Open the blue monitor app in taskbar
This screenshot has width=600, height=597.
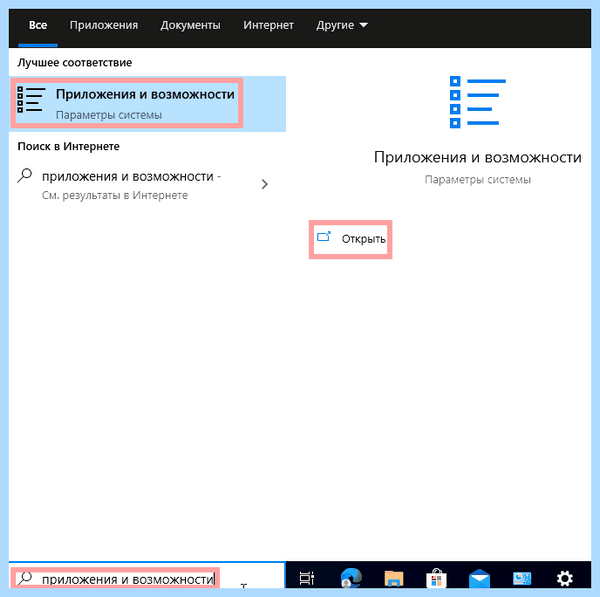pos(522,579)
